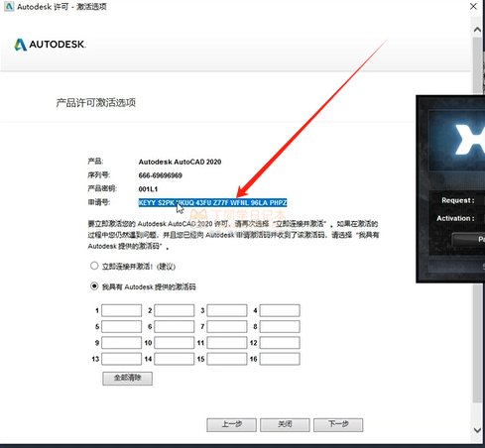This screenshot has width=485, height=448.
Task: Click the scrollbar down arrow
Action: [477, 430]
